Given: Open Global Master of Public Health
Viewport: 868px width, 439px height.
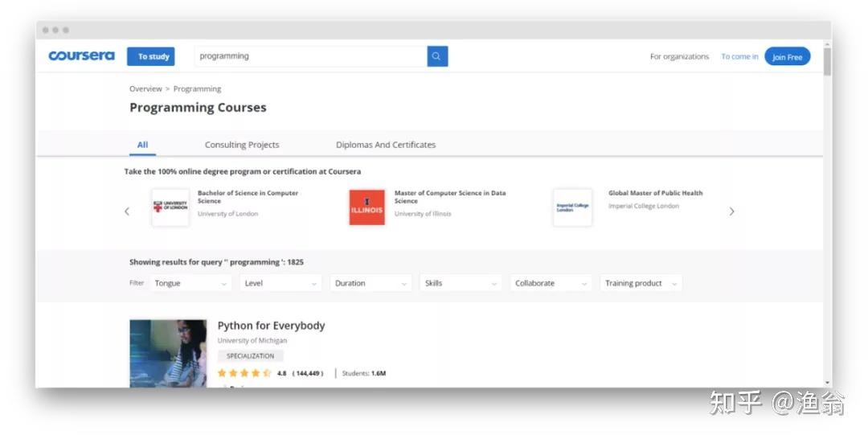Looking at the screenshot, I should point(656,193).
